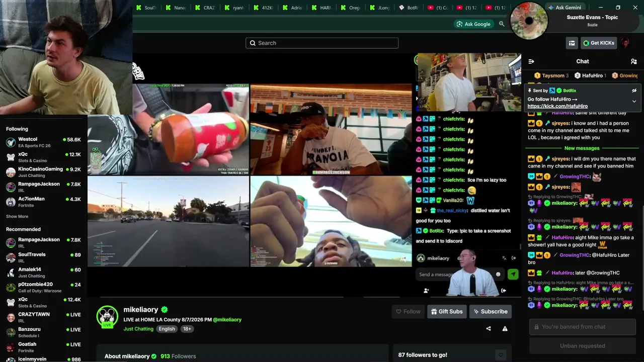Collapse the chat panel with the arrow icon

point(531,61)
